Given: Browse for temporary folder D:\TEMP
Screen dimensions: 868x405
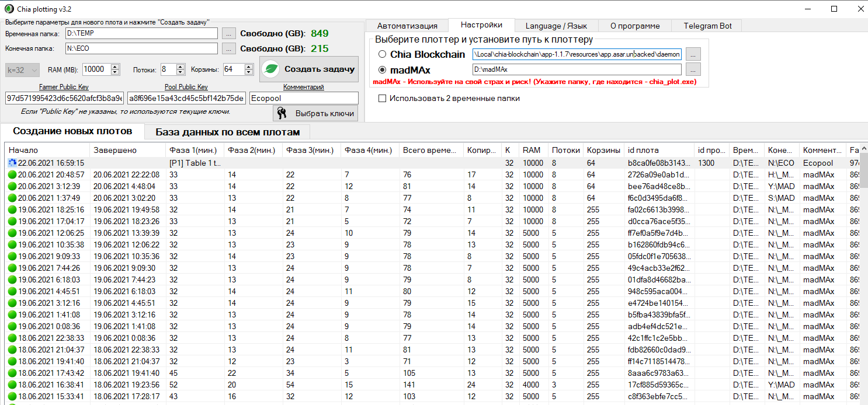Looking at the screenshot, I should [x=230, y=33].
